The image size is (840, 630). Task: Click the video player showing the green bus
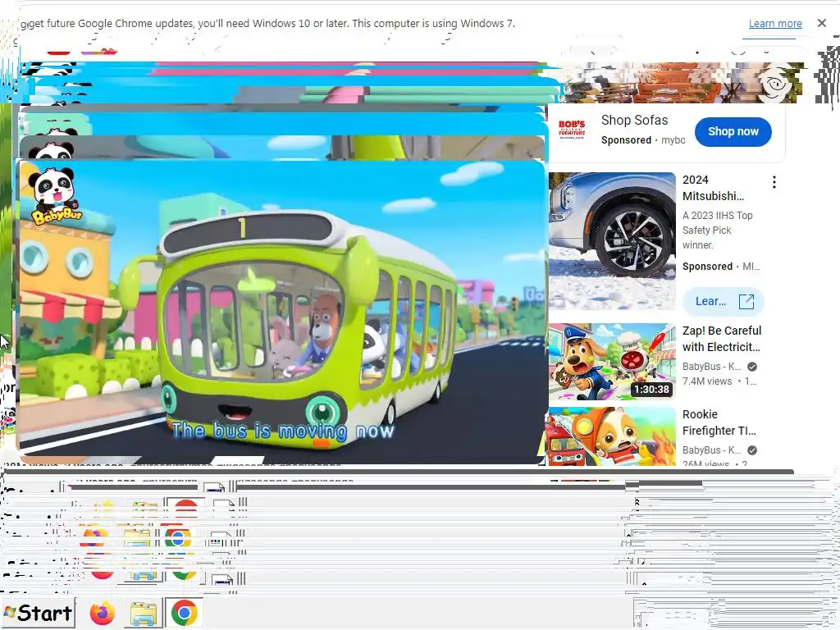pyautogui.click(x=282, y=312)
